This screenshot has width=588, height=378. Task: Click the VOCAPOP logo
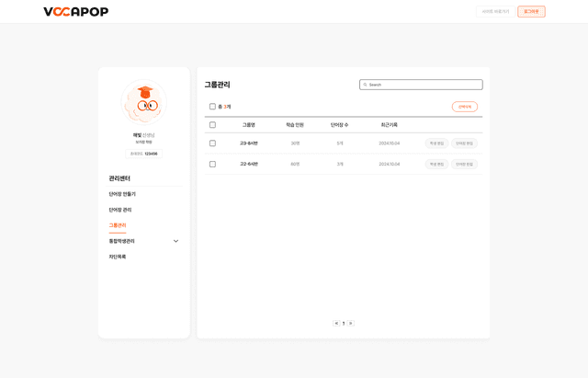(75, 12)
